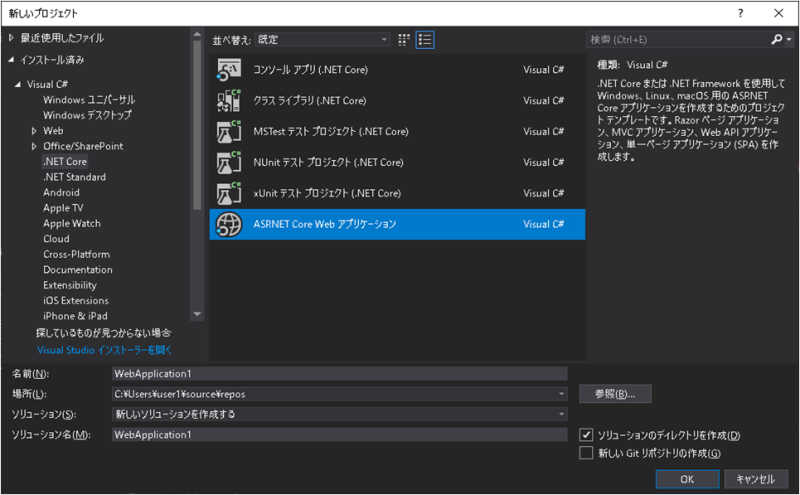Collapse the installed templates node
This screenshot has height=495, width=800.
tap(11, 60)
